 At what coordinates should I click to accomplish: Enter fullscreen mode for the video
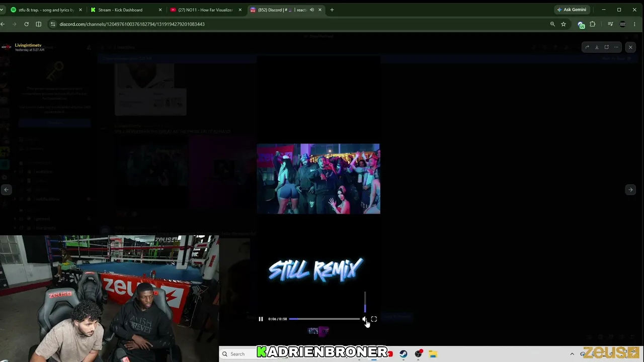[x=374, y=319]
